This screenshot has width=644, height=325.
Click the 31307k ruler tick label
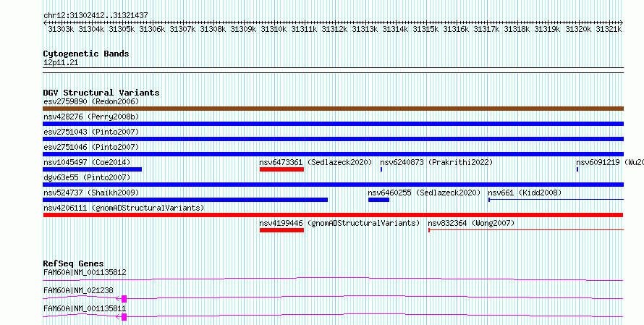(x=182, y=29)
